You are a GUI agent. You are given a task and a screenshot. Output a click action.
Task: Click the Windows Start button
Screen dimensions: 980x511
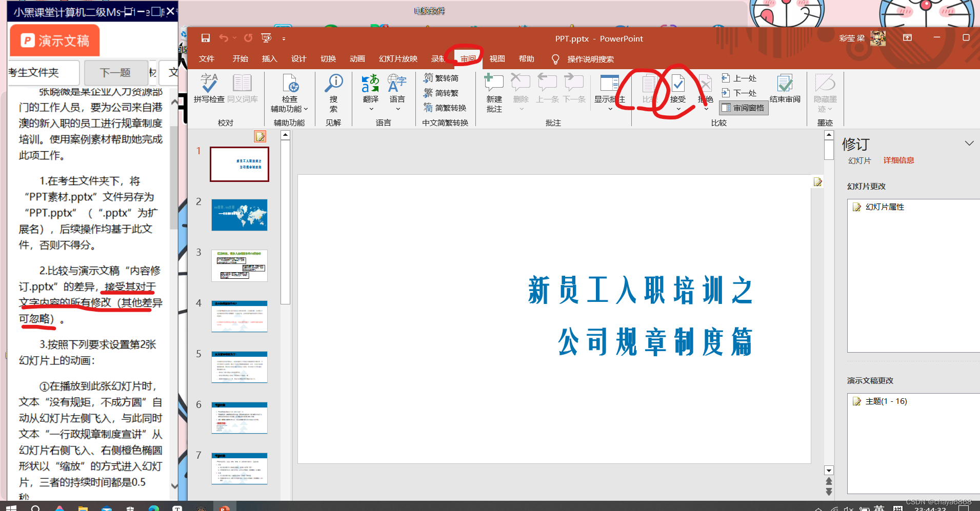[11, 508]
